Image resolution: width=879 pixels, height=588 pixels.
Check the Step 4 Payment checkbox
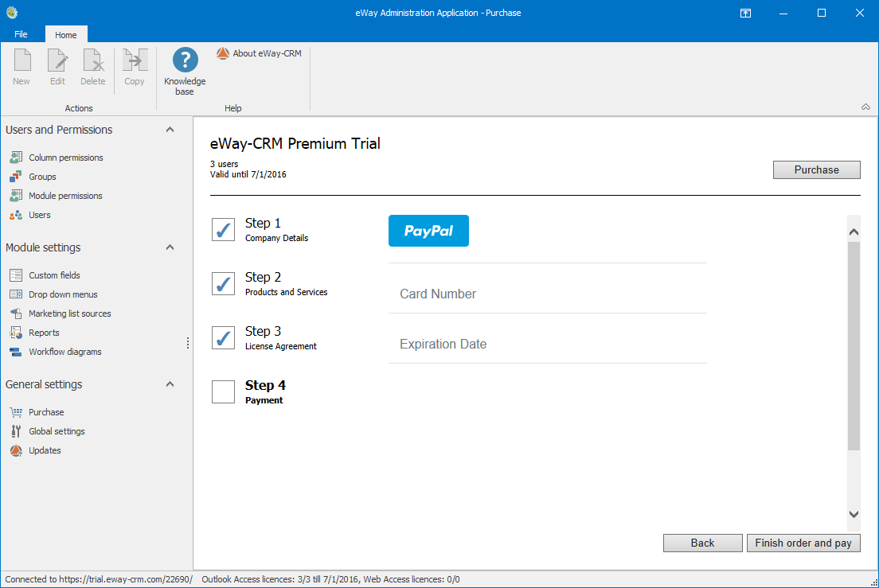pyautogui.click(x=223, y=392)
